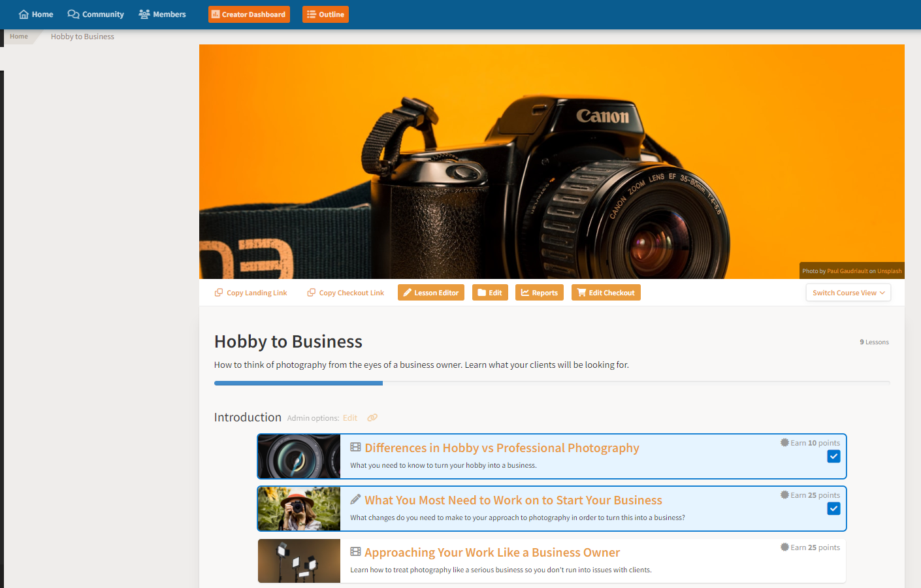Click the pencil icon beside What You Most Need lesson
Image resolution: width=921 pixels, height=588 pixels.
[x=355, y=500]
